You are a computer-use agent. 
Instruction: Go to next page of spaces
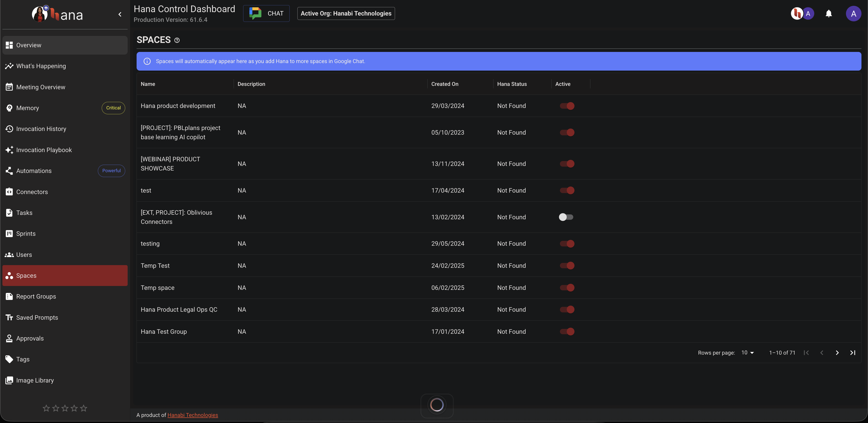point(837,352)
